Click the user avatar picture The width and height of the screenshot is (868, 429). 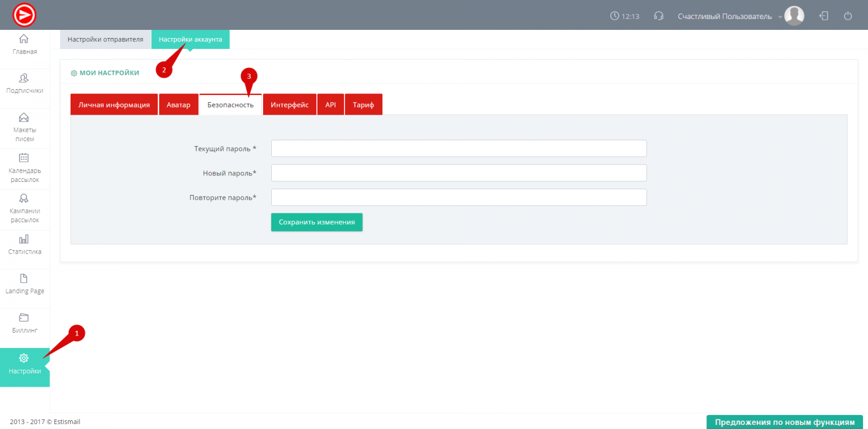click(x=794, y=16)
